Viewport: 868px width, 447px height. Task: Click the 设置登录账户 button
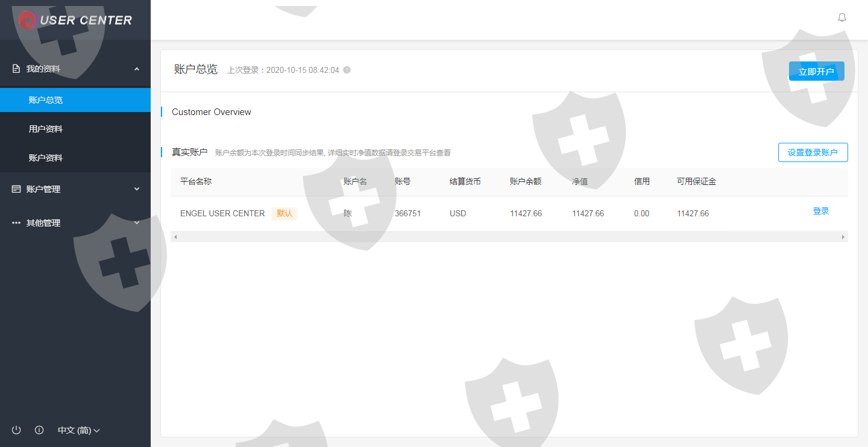pyautogui.click(x=813, y=152)
